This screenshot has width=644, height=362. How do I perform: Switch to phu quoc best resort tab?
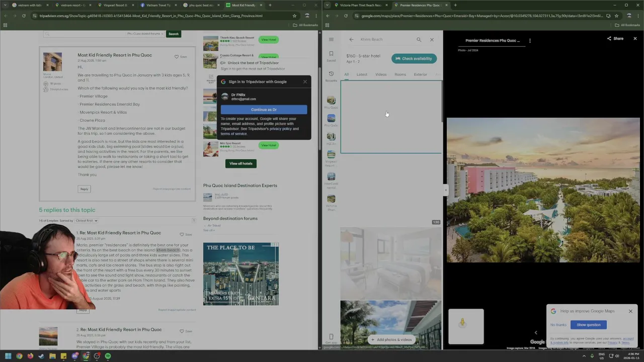pos(202,5)
